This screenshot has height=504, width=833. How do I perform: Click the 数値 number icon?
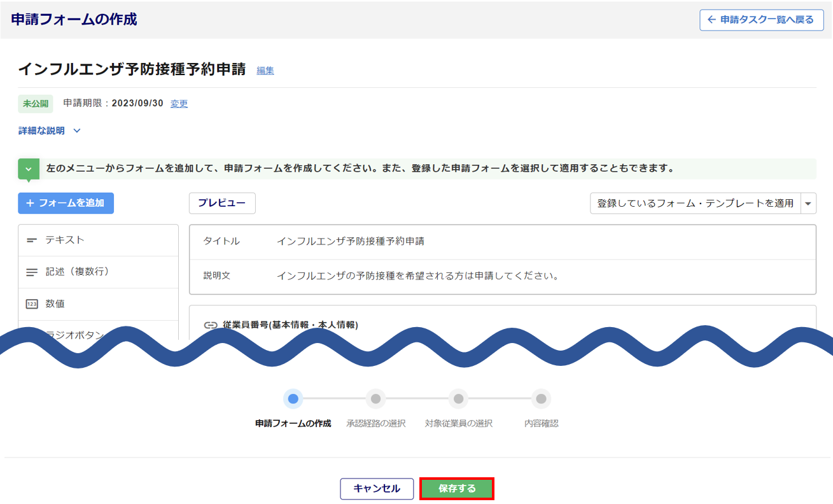[32, 304]
